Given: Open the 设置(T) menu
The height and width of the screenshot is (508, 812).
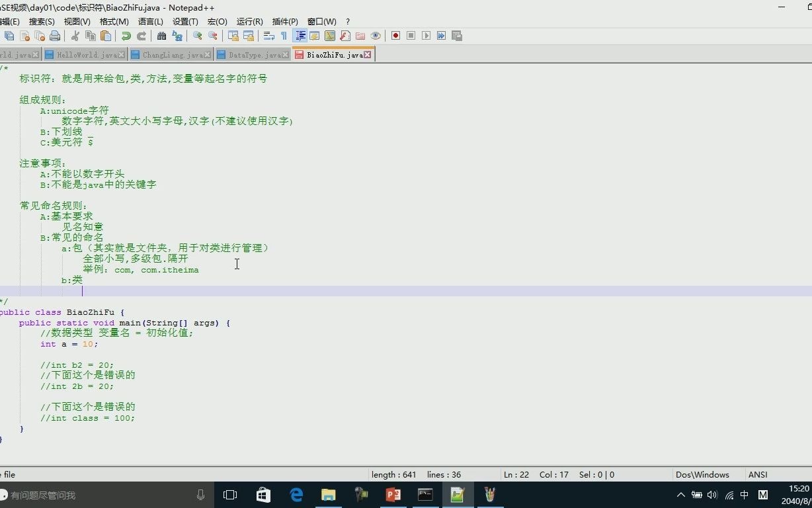Looking at the screenshot, I should (186, 21).
